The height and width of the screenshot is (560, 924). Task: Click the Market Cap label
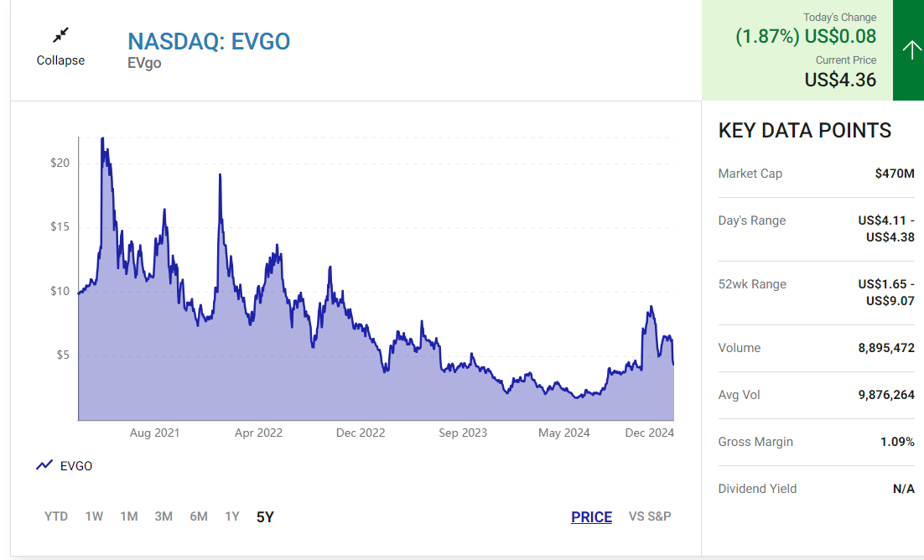750,174
